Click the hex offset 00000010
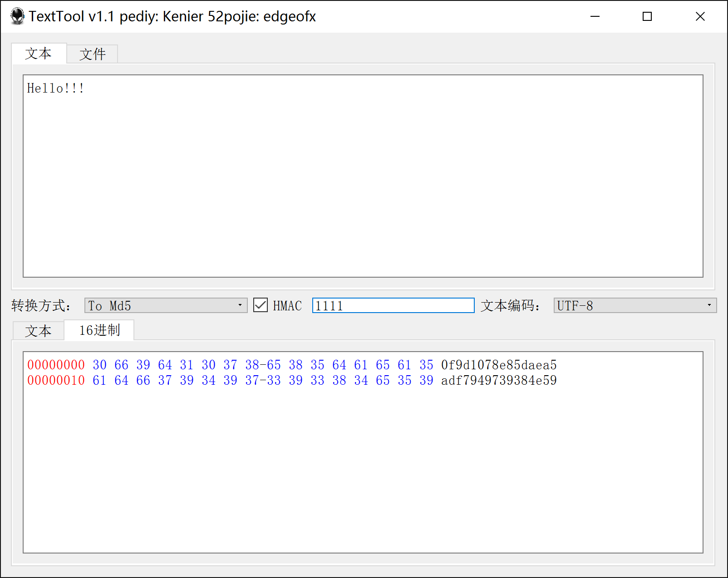Image resolution: width=728 pixels, height=578 pixels. click(x=56, y=380)
